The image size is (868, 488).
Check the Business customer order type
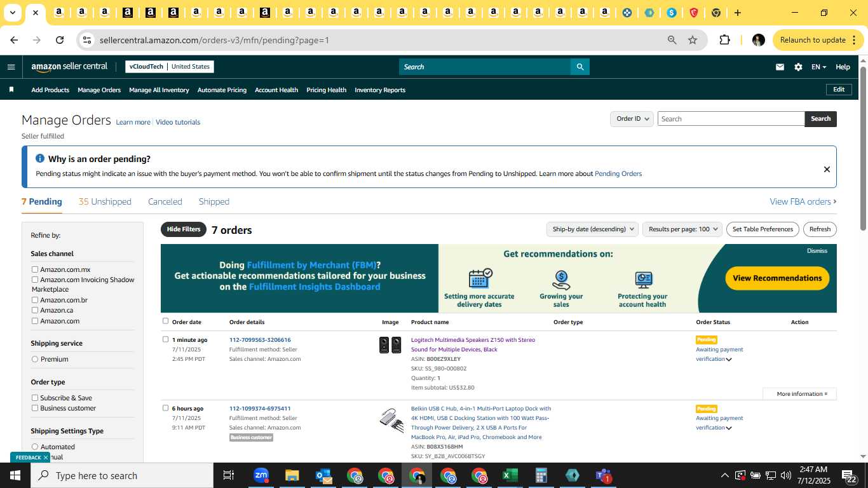[x=35, y=408]
